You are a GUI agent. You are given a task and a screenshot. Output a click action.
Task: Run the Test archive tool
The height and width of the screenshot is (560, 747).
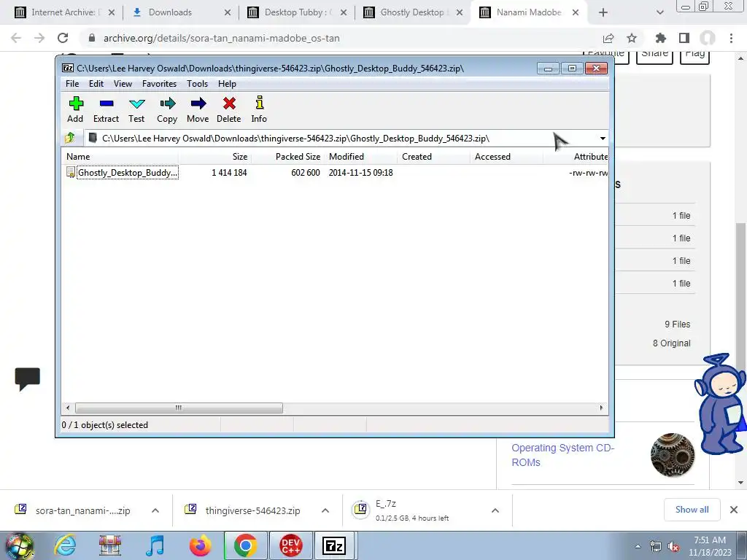click(x=136, y=109)
